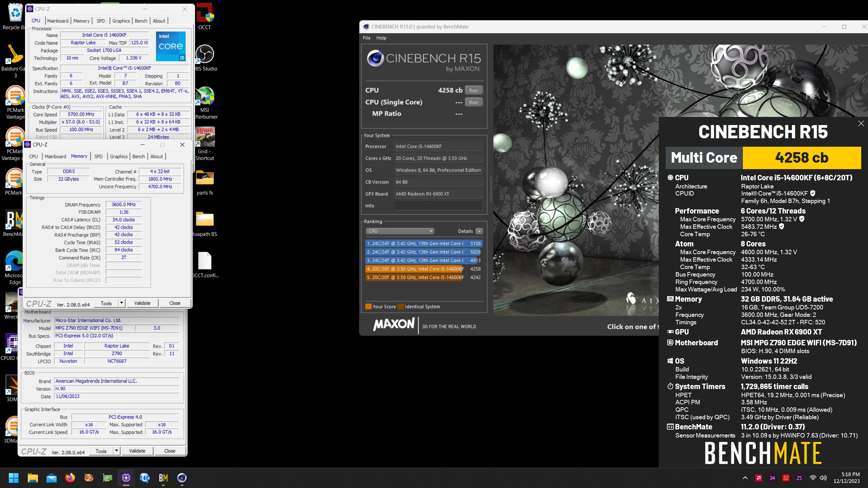Screen dimensions: 868x488
Task: Click the ranking Details arrow button
Action: (x=479, y=231)
